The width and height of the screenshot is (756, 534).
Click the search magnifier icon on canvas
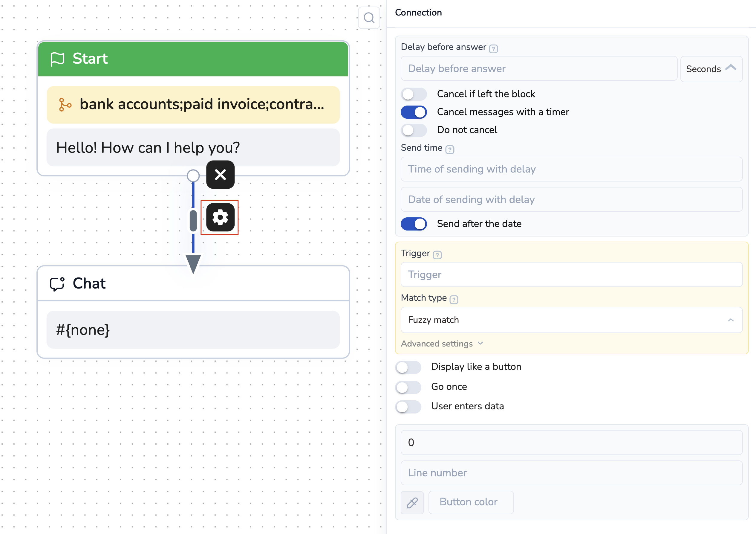tap(369, 18)
